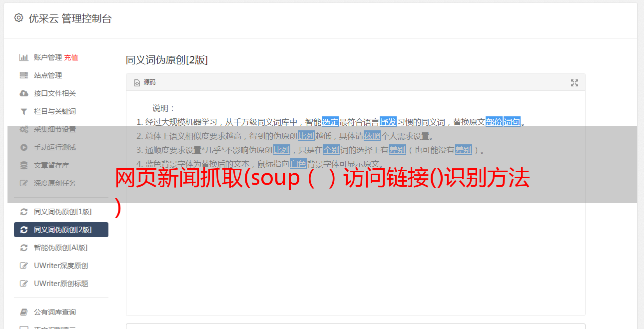Click the refresh icon beside 同义词伪原创[1版]
The height and width of the screenshot is (329, 644).
[x=23, y=212]
